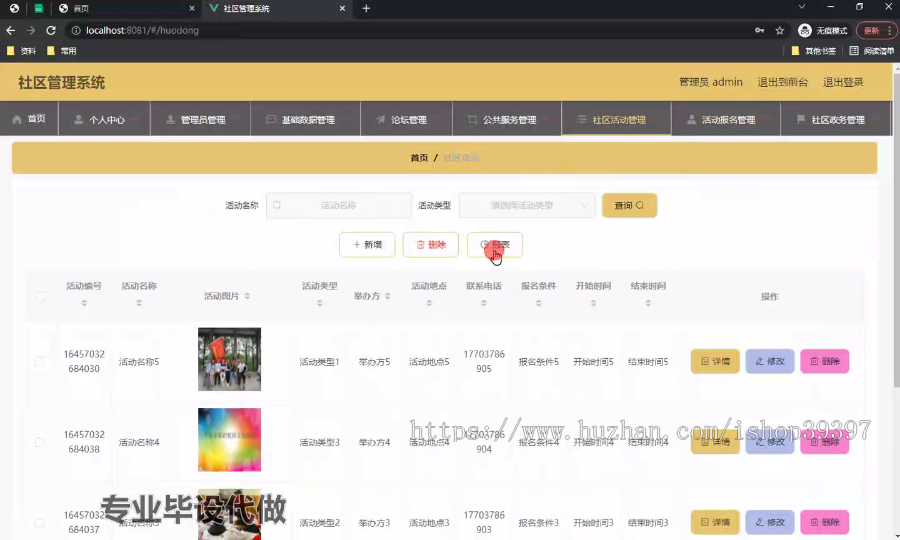
Task: Open the 常用 bookmark folder
Action: (x=61, y=51)
